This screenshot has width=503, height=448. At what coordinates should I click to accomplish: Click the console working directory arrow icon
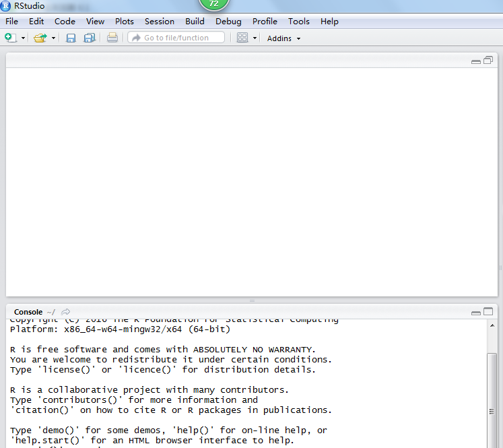point(66,312)
